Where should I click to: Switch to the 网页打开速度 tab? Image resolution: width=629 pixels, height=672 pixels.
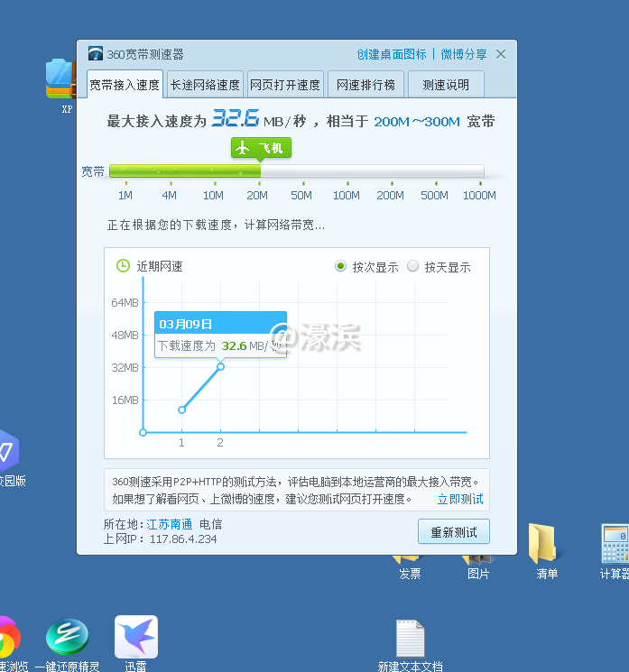(285, 85)
